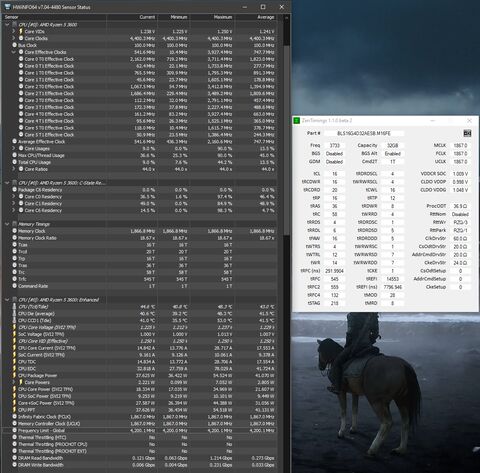Click the icon beside Memory Clock Ratio
The image size is (480, 473).
14,238
